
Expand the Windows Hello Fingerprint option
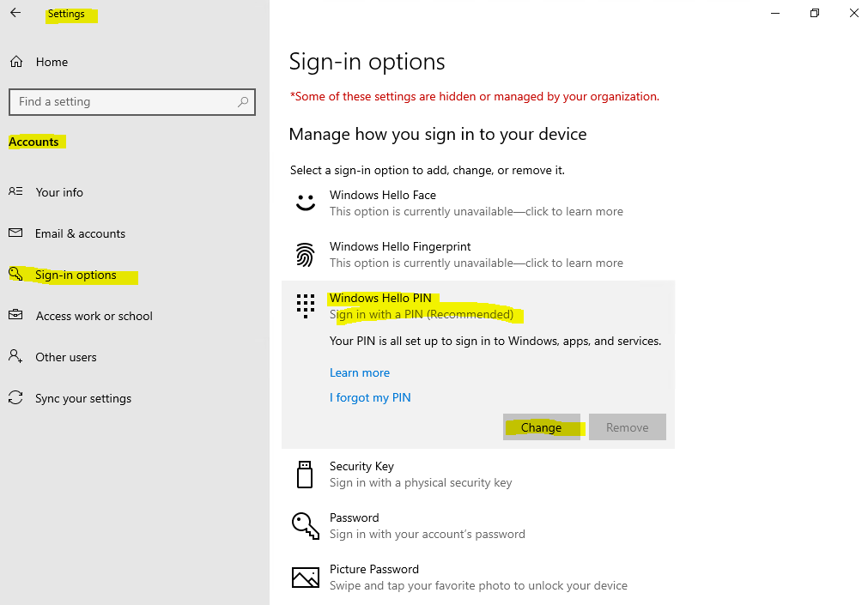[x=478, y=255]
